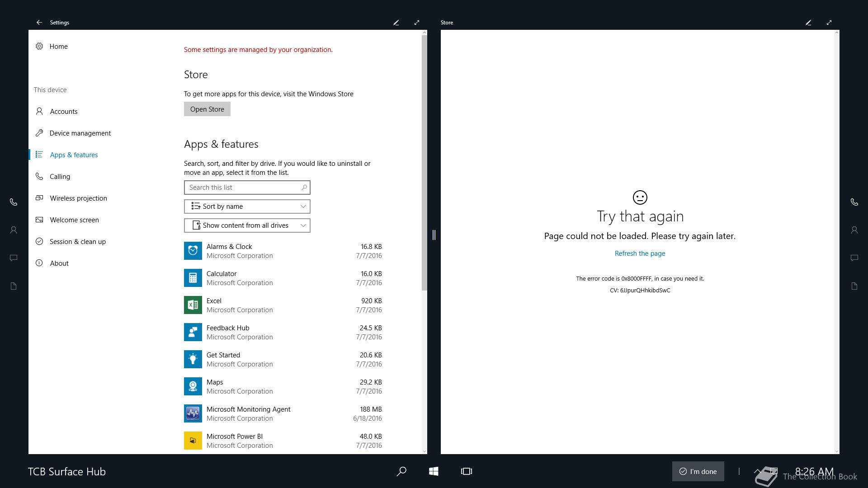868x488 pixels.
Task: Select Apps & features in the sidebar
Action: click(x=74, y=155)
